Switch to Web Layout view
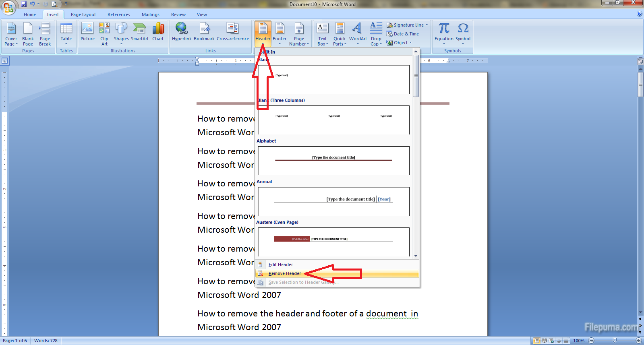Screen dimensions: 644x345 point(551,341)
